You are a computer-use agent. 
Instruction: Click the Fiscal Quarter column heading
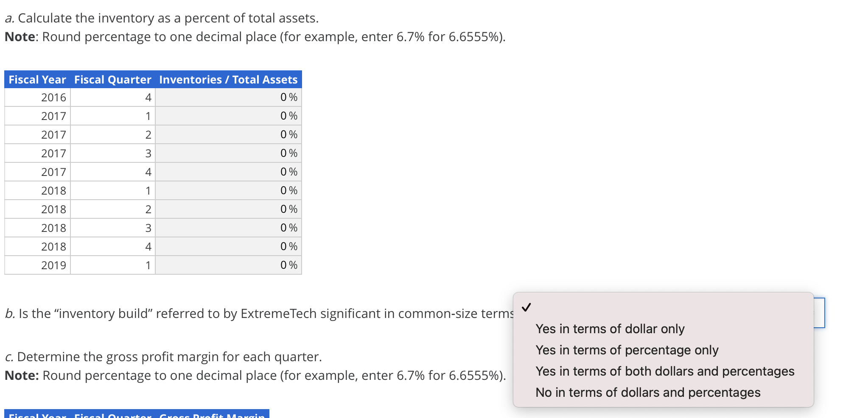click(x=112, y=79)
